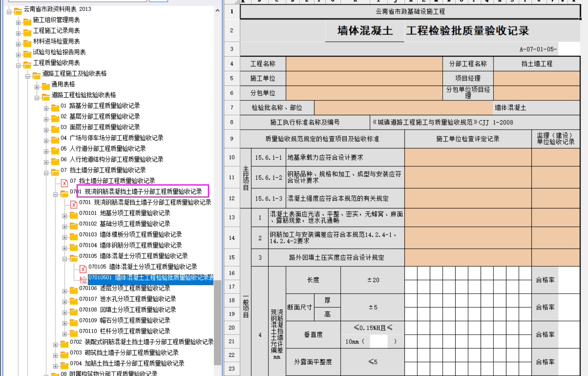The image size is (588, 376).
Task: Select 试验与检验报告用表 in the tree
Action: click(59, 52)
